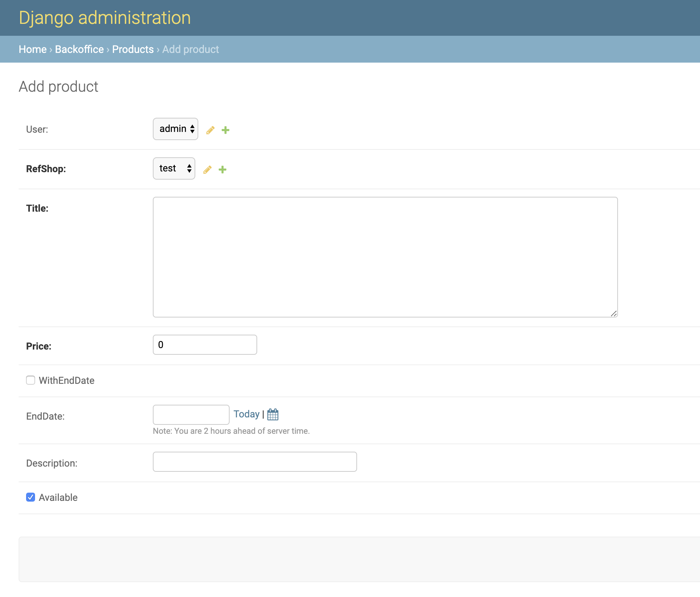
Task: Click the Django administration header title
Action: pyautogui.click(x=105, y=18)
